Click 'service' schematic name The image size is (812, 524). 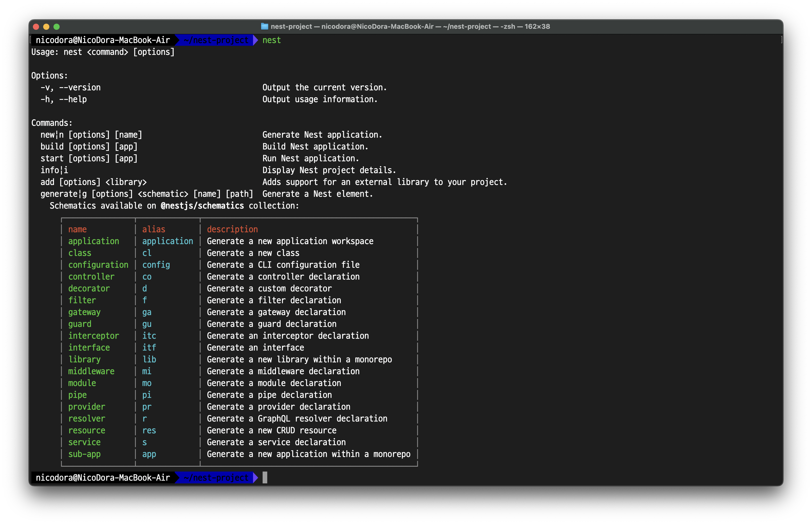tap(84, 442)
